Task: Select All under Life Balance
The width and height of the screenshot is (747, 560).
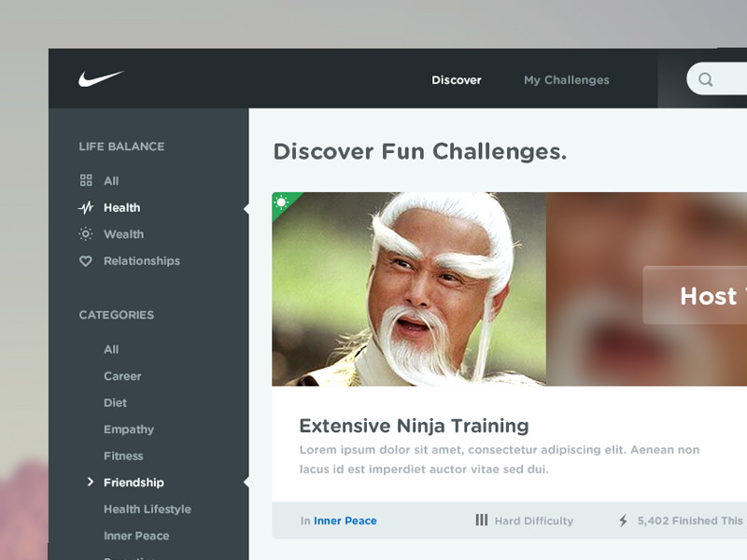Action: tap(111, 181)
